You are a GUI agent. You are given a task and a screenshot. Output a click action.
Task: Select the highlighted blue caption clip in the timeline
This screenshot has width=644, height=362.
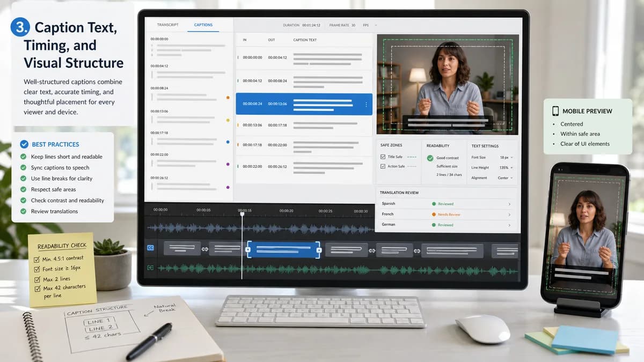(x=283, y=249)
